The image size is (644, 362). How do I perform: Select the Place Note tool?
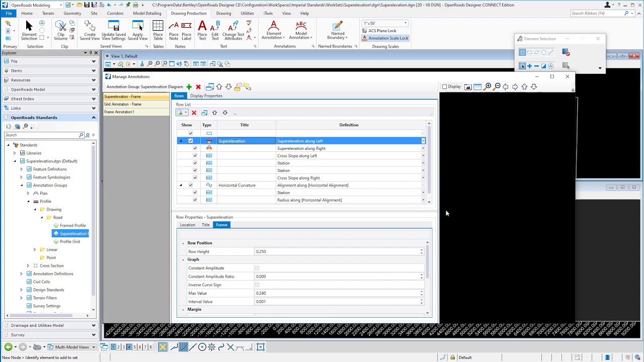pos(174,31)
